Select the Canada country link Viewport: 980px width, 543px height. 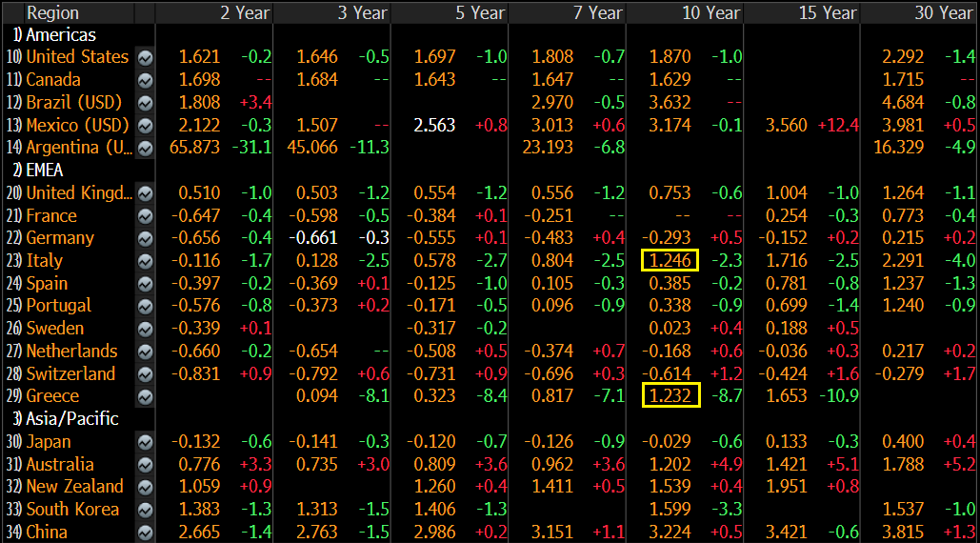pos(53,80)
